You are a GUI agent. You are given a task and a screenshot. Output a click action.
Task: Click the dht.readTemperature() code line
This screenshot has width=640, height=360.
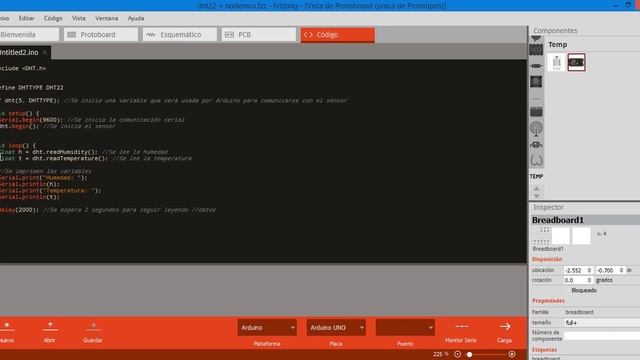tap(96, 158)
